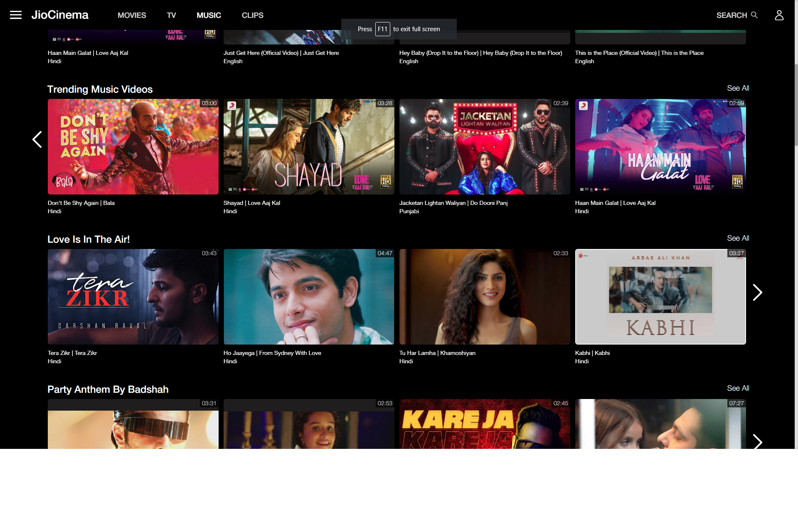Open the 'Don't Be Shy Again | Bala' title
The image size is (798, 532).
coord(81,203)
